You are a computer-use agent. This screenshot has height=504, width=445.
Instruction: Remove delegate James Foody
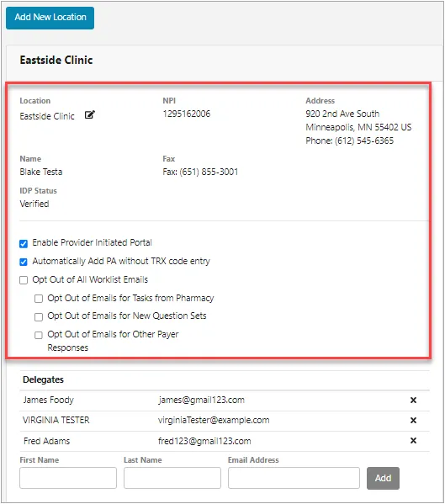pos(413,401)
